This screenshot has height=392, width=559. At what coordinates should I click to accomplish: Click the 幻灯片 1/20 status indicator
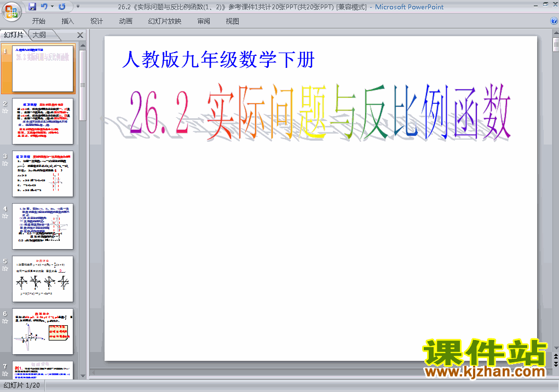tap(22, 385)
